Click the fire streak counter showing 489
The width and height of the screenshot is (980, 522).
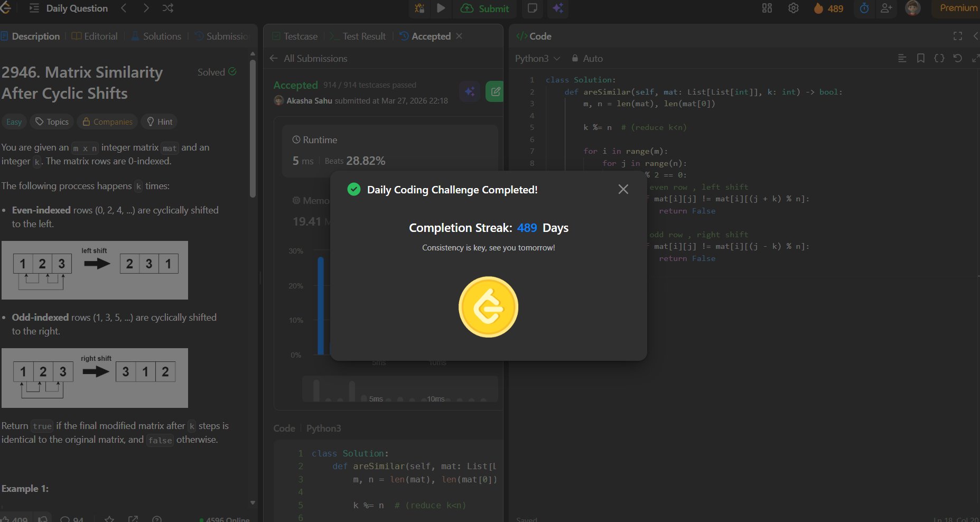pyautogui.click(x=828, y=8)
